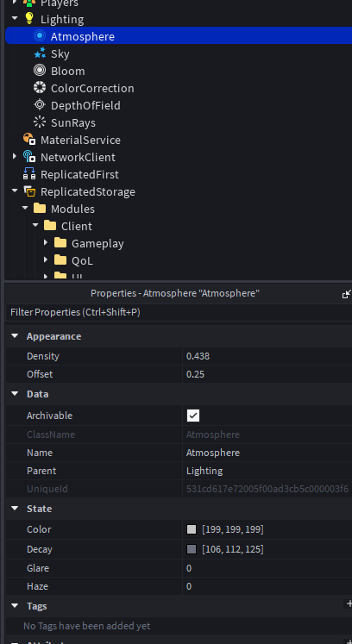Click the ReplicatedFirst icon
This screenshot has width=352, height=644.
(x=29, y=174)
